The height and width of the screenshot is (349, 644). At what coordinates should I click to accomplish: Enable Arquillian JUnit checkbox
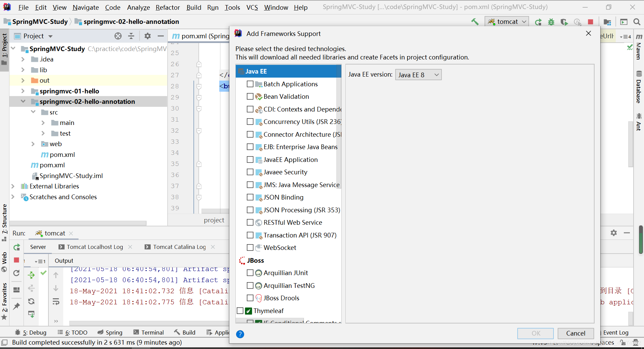[250, 273]
